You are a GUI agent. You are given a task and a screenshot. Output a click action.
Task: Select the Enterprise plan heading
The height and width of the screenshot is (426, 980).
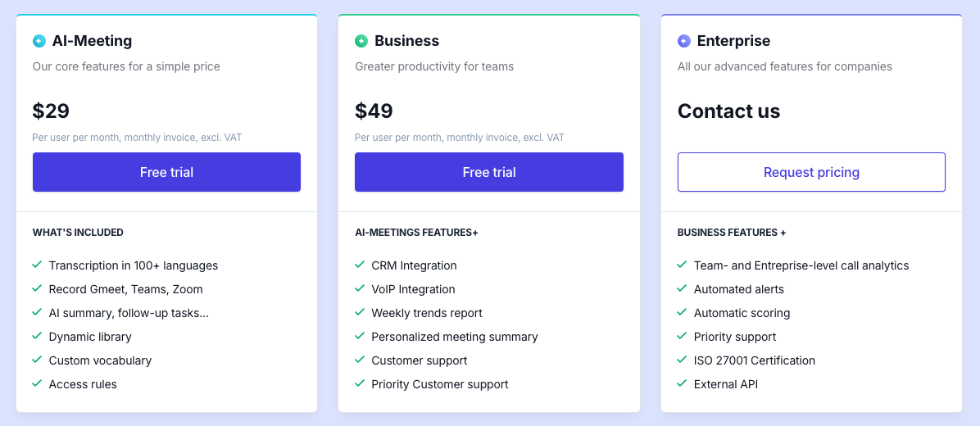pyautogui.click(x=733, y=41)
